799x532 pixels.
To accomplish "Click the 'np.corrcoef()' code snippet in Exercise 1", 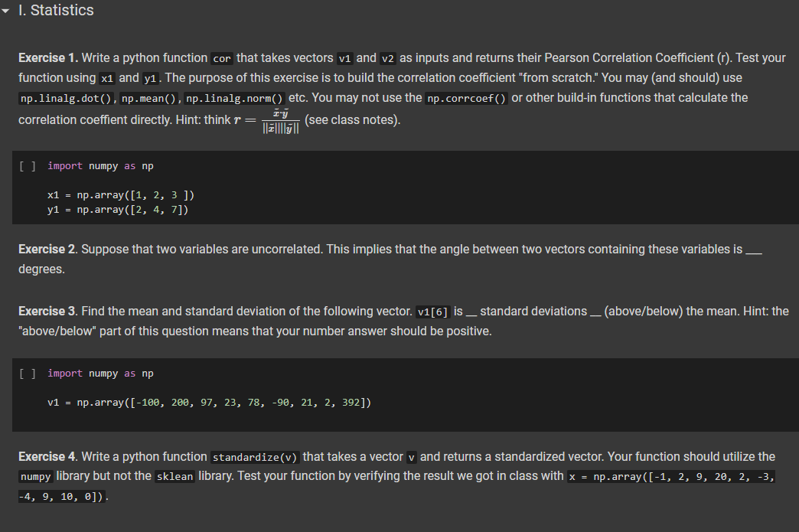I will click(x=468, y=97).
